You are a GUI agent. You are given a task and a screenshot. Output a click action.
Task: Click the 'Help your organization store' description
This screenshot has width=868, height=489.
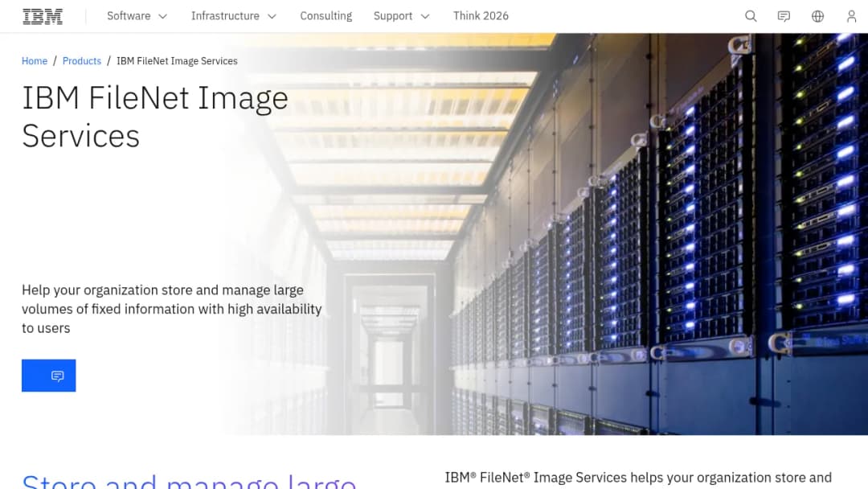172,309
